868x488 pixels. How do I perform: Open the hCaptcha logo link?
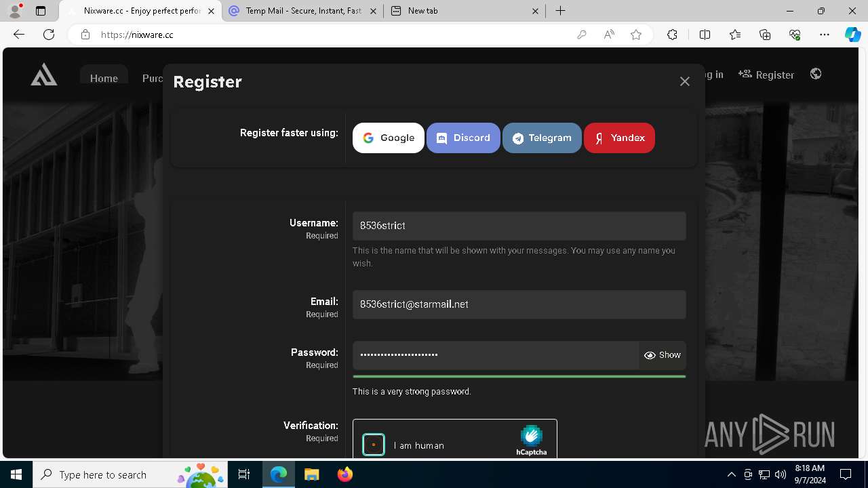(x=532, y=441)
